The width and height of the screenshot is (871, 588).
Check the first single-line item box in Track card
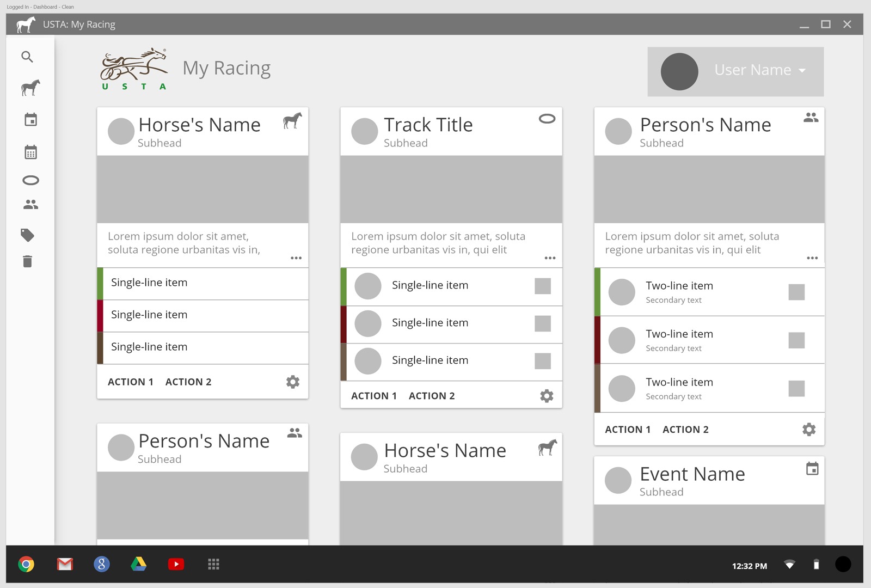click(x=542, y=286)
